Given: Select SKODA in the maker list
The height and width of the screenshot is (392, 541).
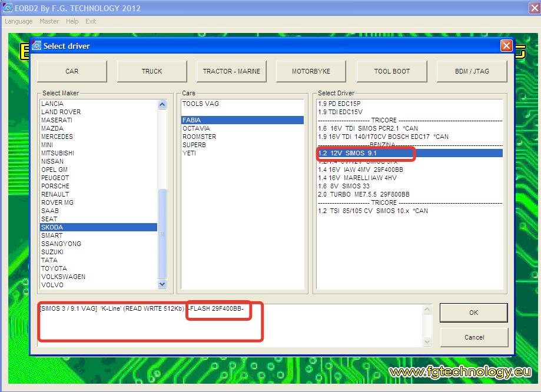Looking at the screenshot, I should tap(99, 227).
